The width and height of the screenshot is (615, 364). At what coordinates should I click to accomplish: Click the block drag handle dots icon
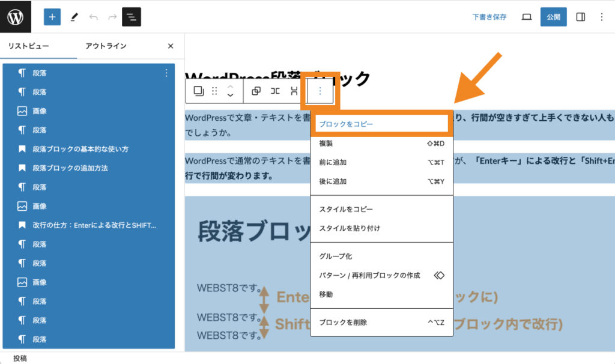point(216,92)
